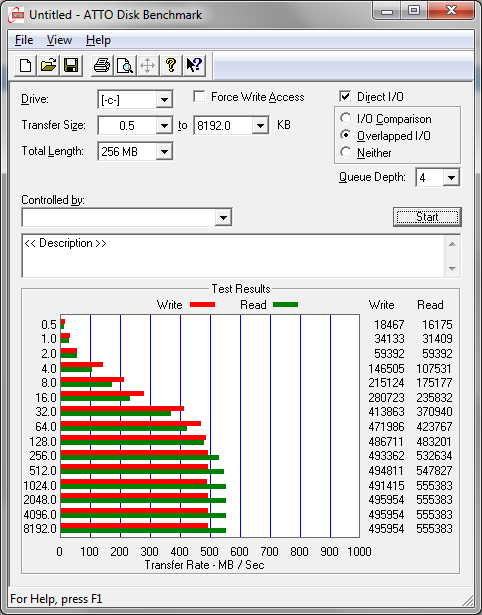Click inside the Description text box

point(233,256)
